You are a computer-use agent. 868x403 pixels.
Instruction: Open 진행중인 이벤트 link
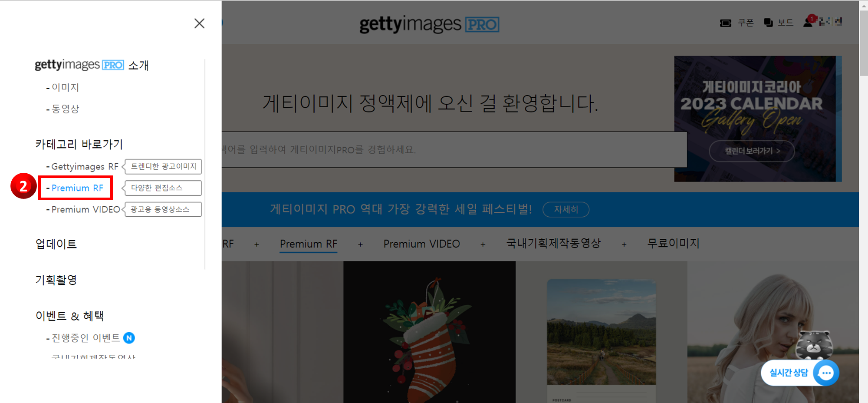pyautogui.click(x=85, y=338)
